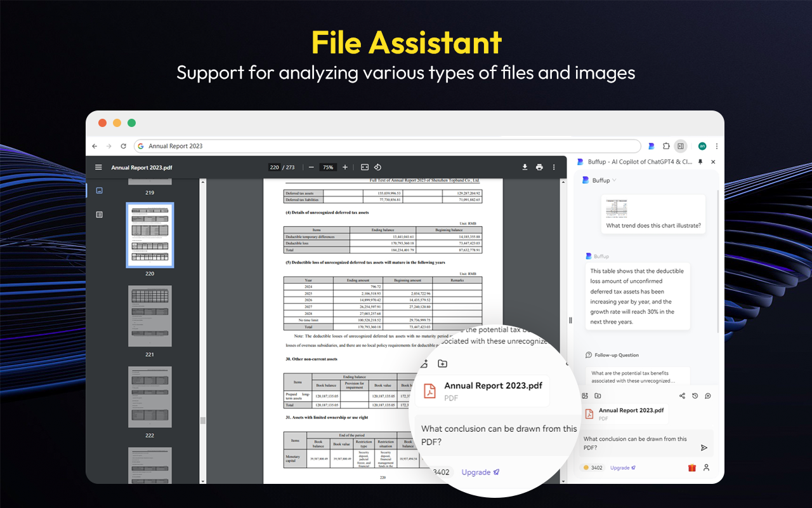Start a new Buffup chat

(x=707, y=396)
